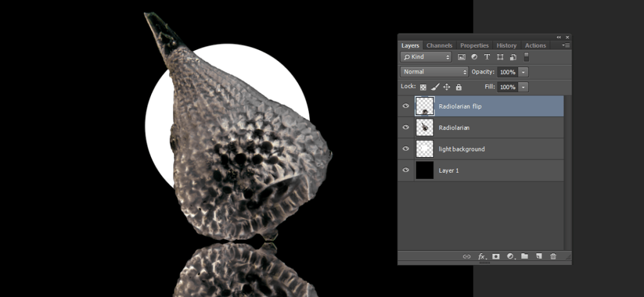Click the lock all padlock icon

pos(458,87)
